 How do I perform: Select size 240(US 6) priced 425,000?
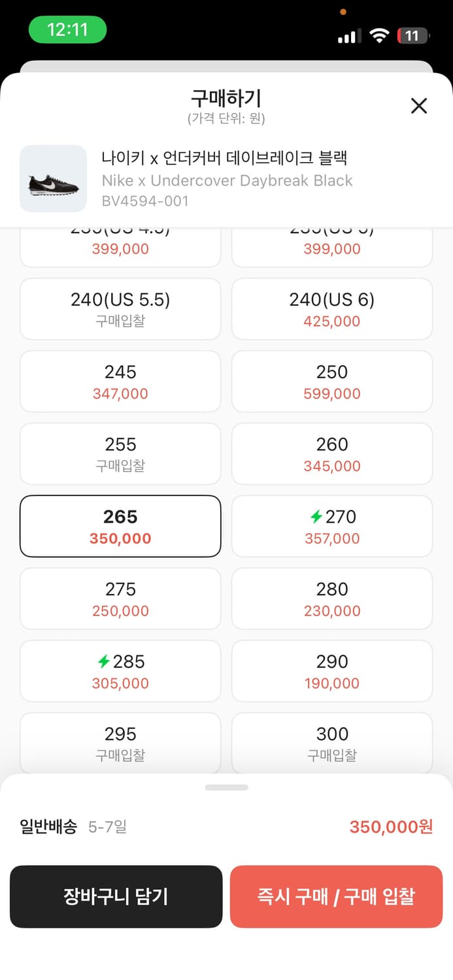331,309
